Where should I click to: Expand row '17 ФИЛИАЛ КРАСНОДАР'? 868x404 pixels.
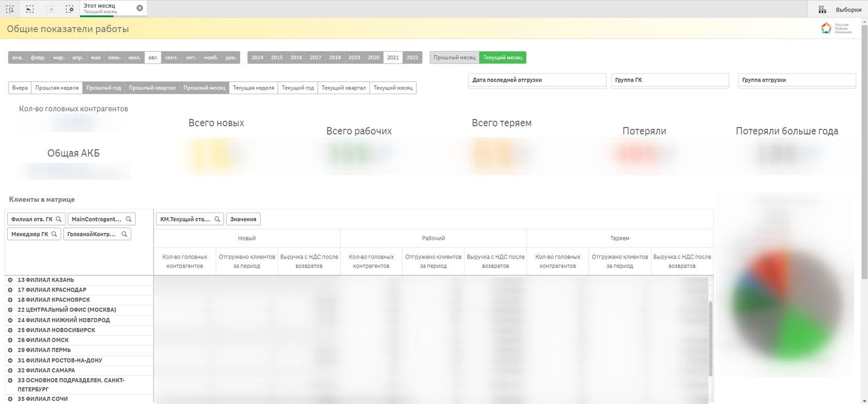(10, 290)
